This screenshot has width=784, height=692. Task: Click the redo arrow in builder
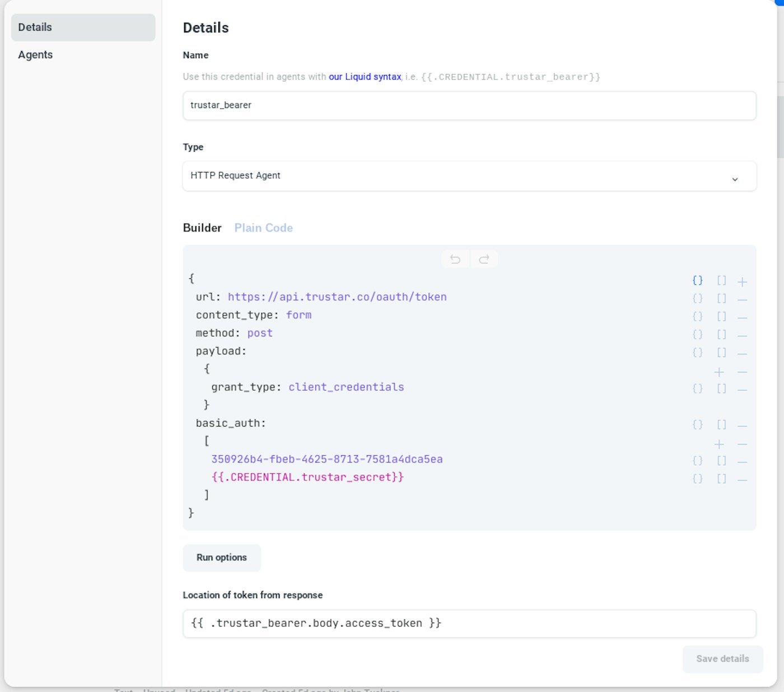pyautogui.click(x=484, y=259)
